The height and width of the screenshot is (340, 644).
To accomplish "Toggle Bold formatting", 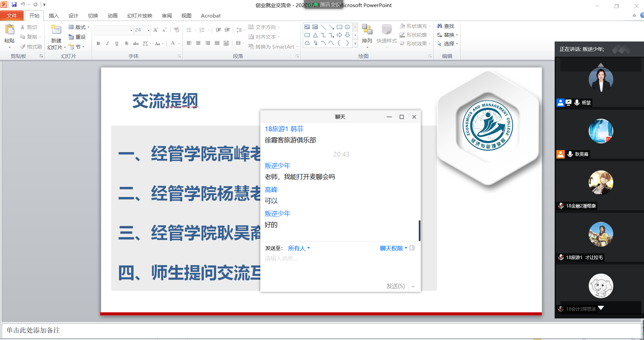I will point(98,44).
